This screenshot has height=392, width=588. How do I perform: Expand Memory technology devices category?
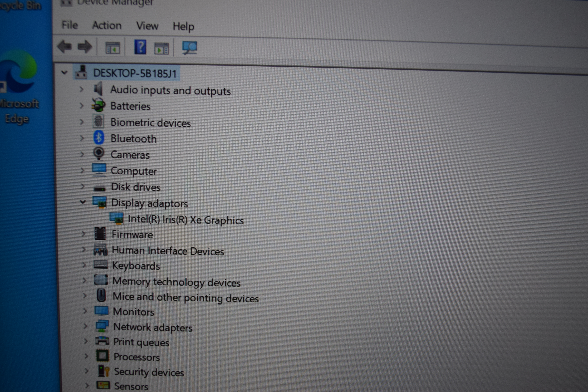point(84,280)
